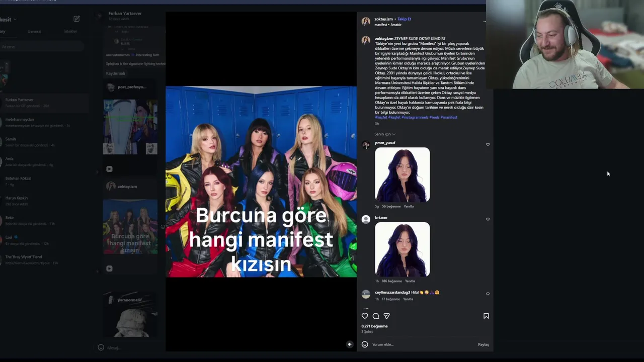
Task: Open the Harun Keskin conversation
Action: click(x=44, y=201)
